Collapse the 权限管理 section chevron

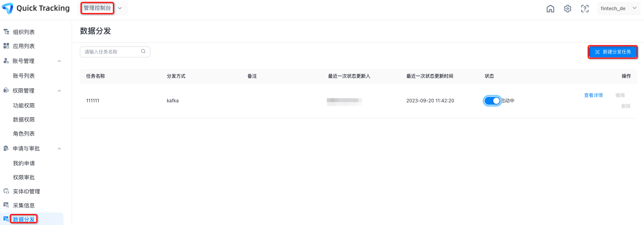[60, 91]
